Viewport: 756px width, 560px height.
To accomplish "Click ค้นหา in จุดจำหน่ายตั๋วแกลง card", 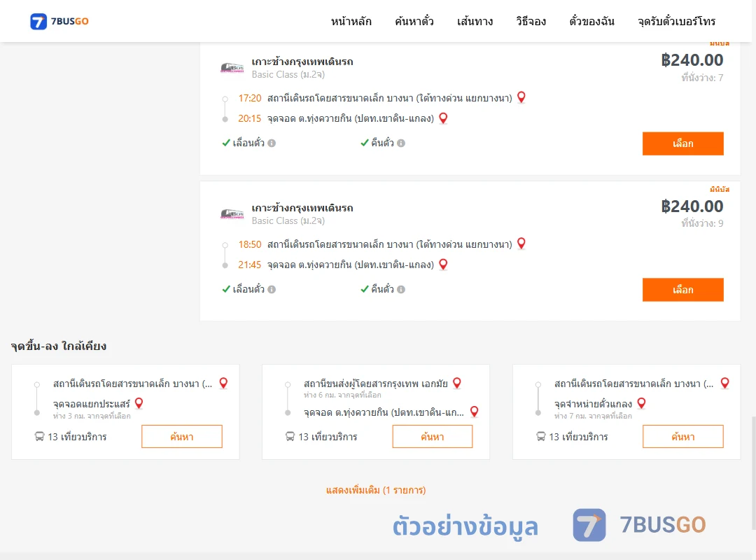I will pos(682,437).
